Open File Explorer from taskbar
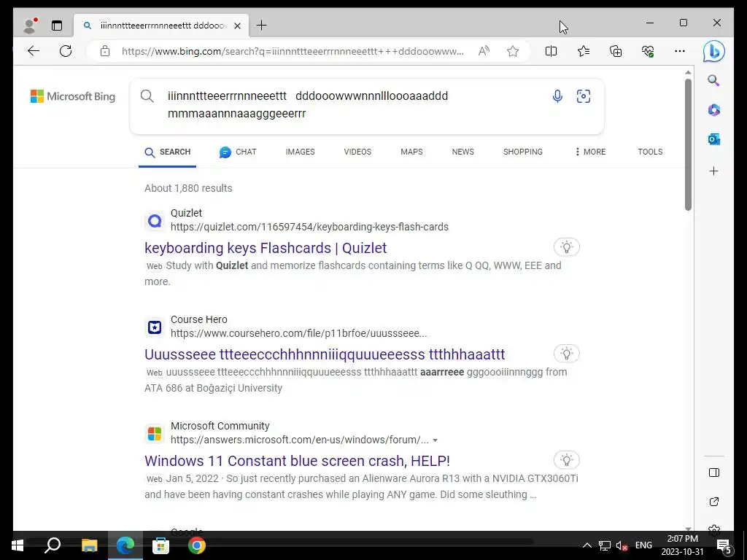Viewport: 747px width, 560px height. point(89,545)
